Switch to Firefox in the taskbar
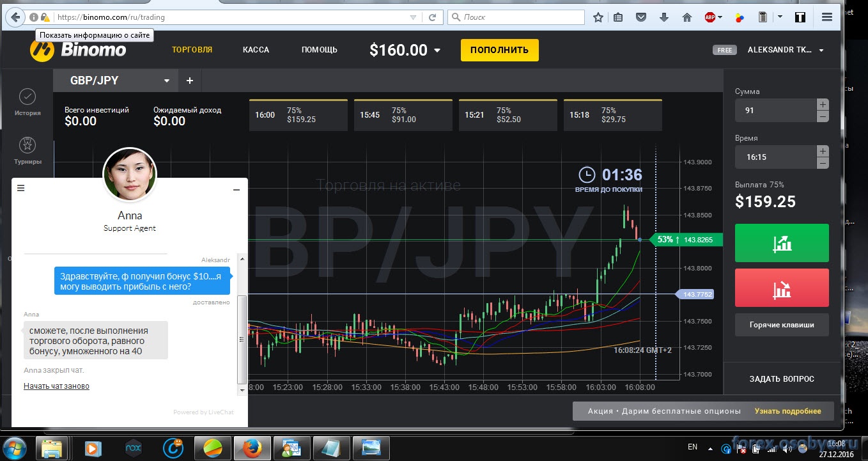The image size is (868, 461). tap(252, 448)
